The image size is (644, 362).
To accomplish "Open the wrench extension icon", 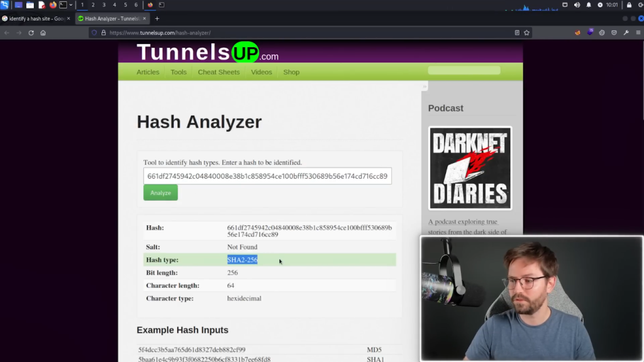I will [x=626, y=33].
